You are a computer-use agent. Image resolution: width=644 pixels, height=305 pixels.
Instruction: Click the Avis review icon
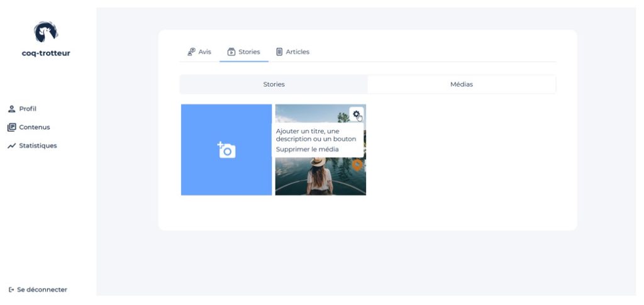(x=191, y=52)
